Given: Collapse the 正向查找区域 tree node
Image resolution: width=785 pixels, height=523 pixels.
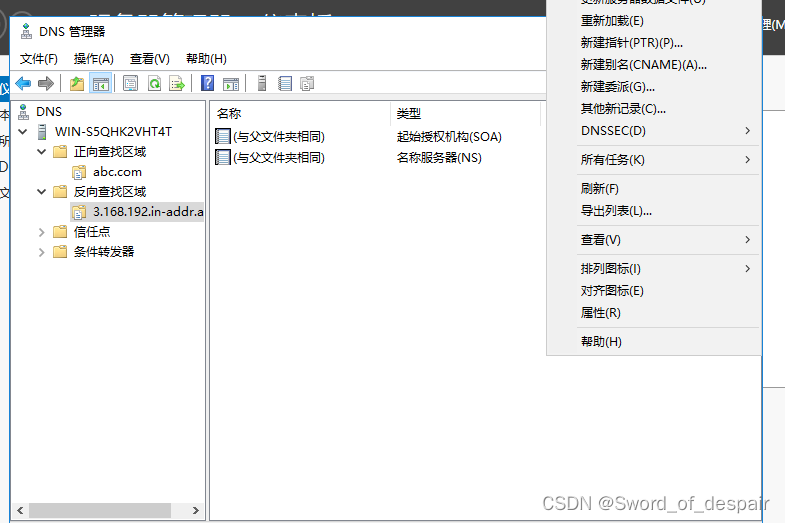Looking at the screenshot, I should pyautogui.click(x=42, y=152).
